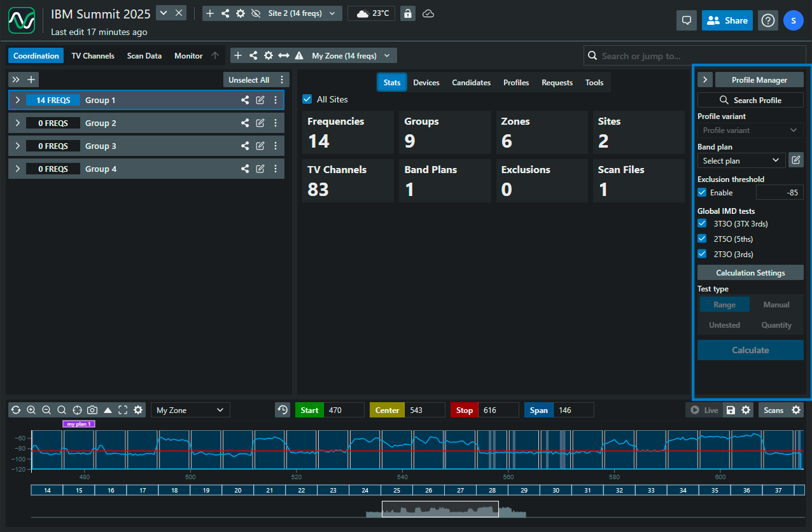Image resolution: width=812 pixels, height=532 pixels.
Task: Zoom in on the spectrum graph
Action: tap(31, 410)
